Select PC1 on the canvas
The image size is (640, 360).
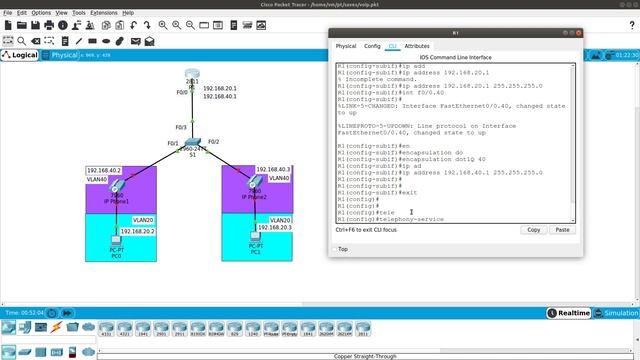click(255, 237)
